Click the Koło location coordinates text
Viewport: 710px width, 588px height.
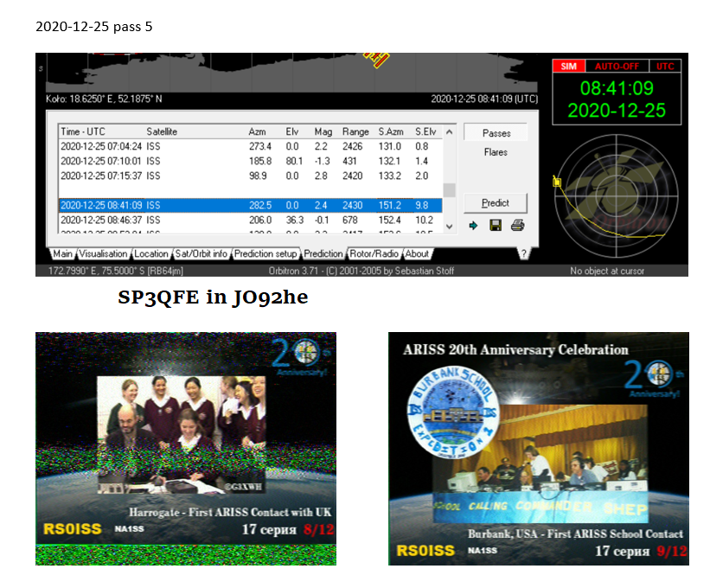click(x=104, y=99)
